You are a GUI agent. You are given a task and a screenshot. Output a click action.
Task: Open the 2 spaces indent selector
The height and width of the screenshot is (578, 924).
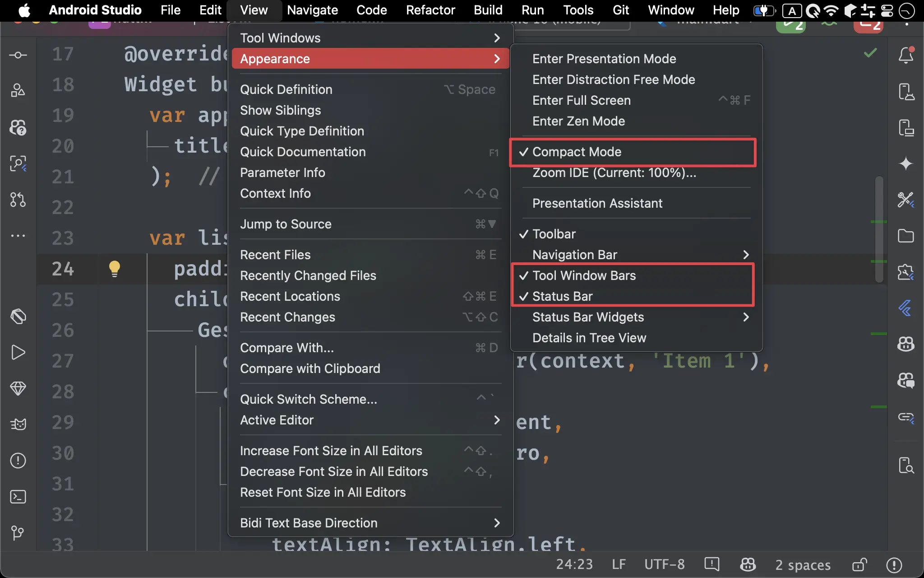[803, 564]
